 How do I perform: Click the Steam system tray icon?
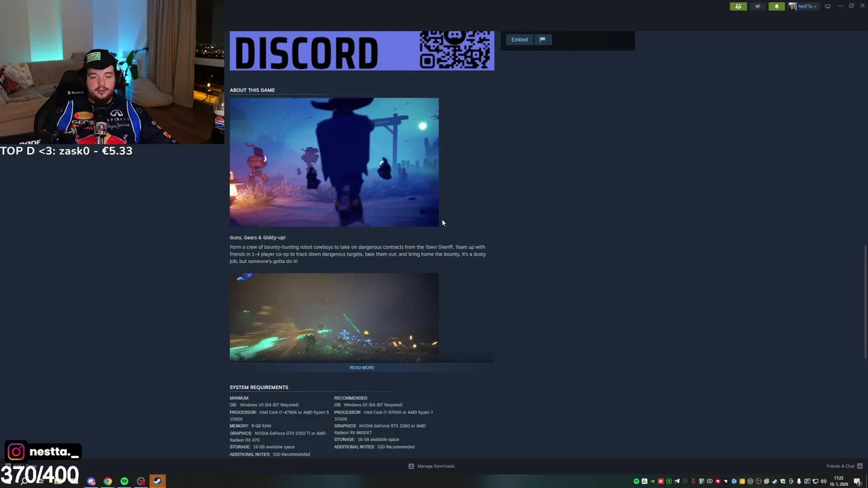tap(774, 481)
